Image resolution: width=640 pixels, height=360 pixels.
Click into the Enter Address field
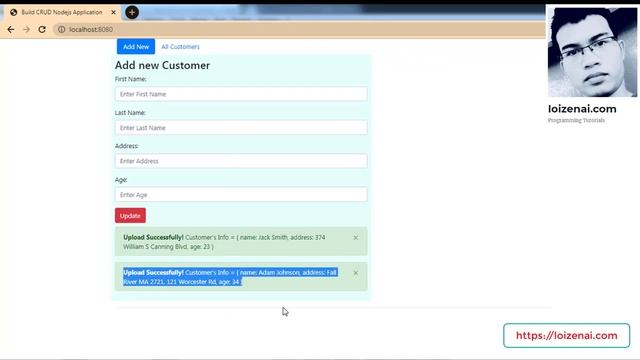coord(241,161)
